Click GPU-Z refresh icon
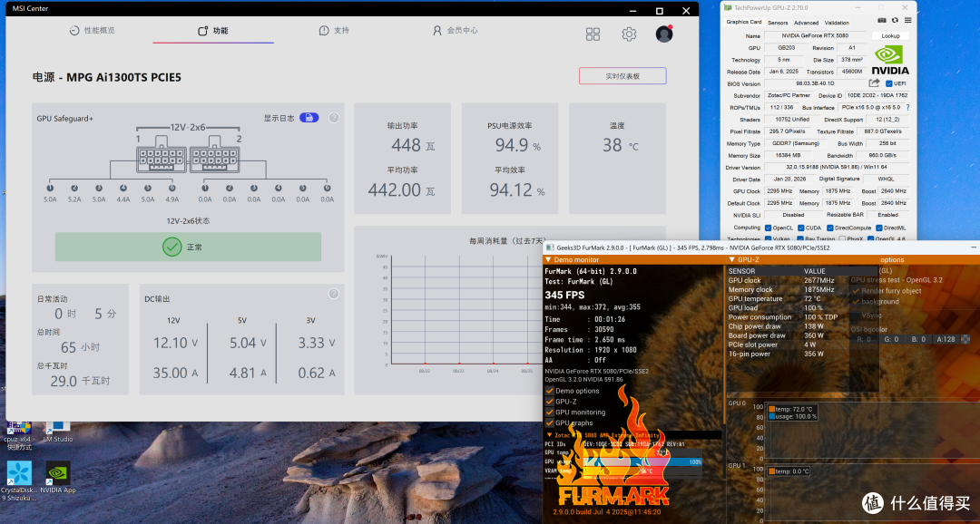980x524 pixels. click(x=895, y=21)
